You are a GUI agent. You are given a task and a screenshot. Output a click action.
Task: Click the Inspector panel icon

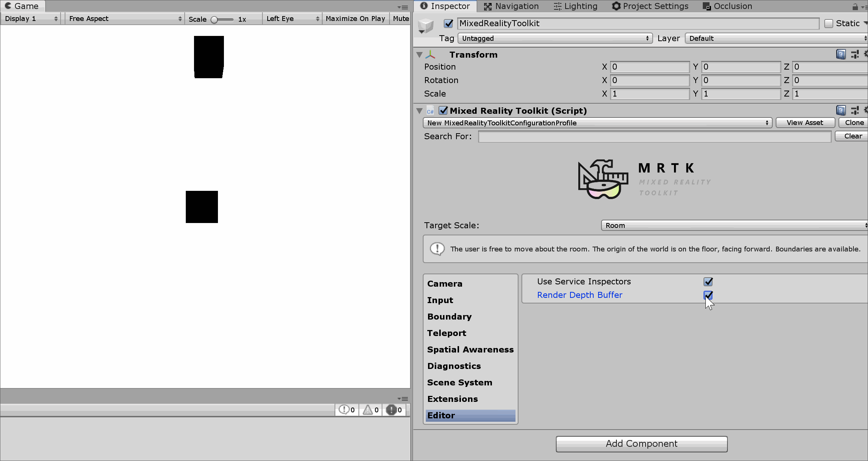point(424,6)
